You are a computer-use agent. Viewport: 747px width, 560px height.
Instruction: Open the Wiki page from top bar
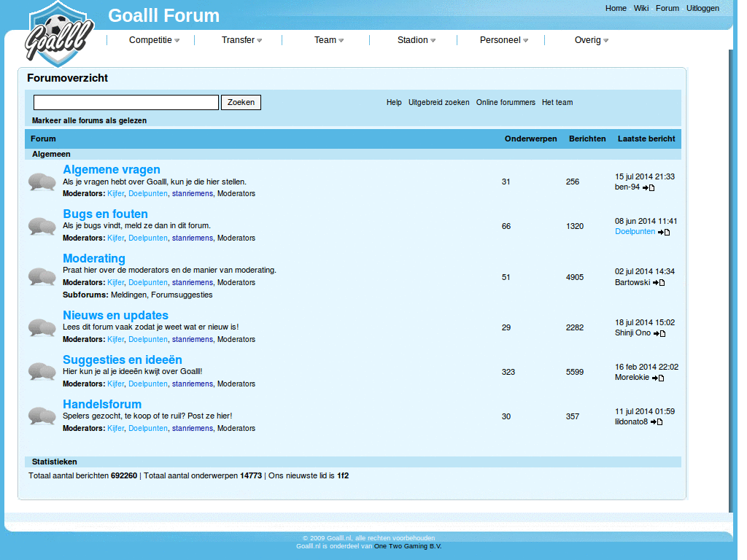[640, 8]
